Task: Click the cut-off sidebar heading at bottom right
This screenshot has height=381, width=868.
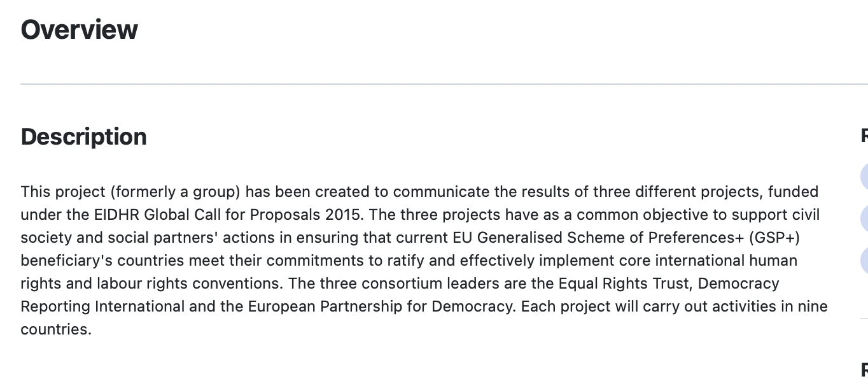Action: click(864, 370)
